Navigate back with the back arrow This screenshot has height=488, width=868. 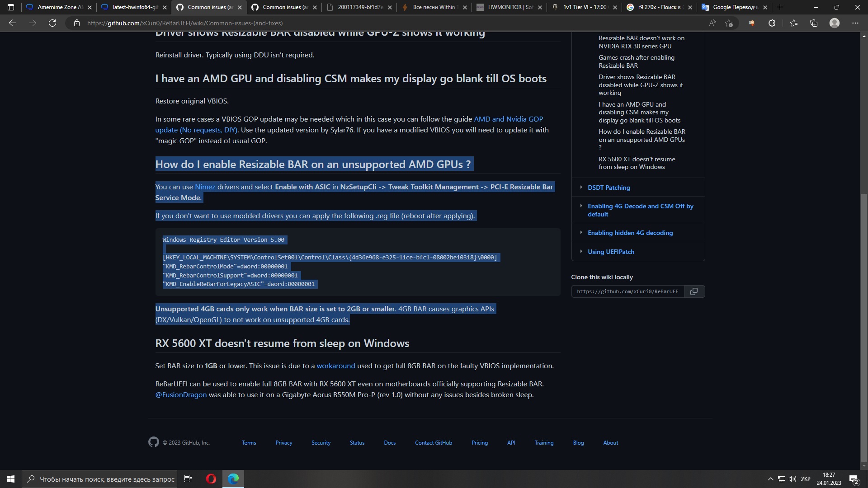pyautogui.click(x=13, y=23)
